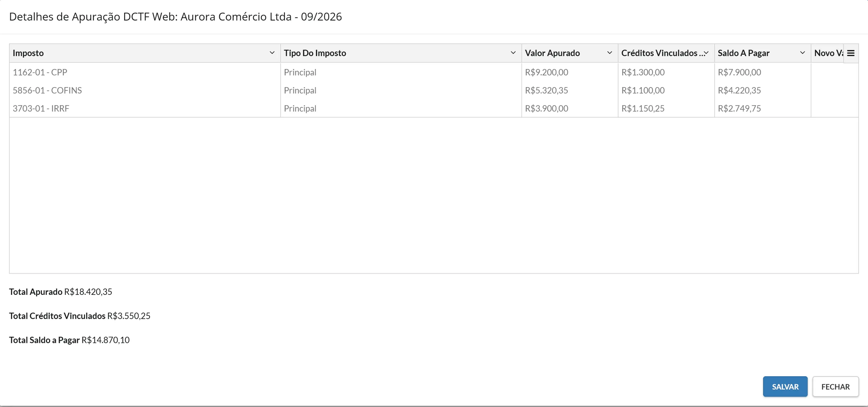Open the Valor Apurado column dropdown chevron
The height and width of the screenshot is (407, 868).
coord(609,53)
